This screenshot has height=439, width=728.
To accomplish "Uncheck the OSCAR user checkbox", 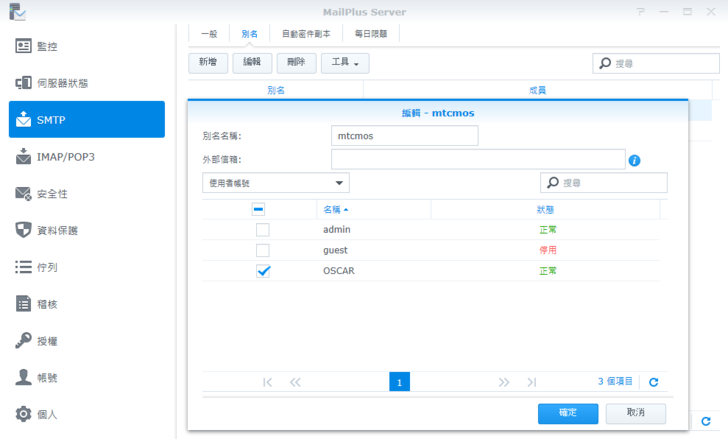I will point(263,271).
